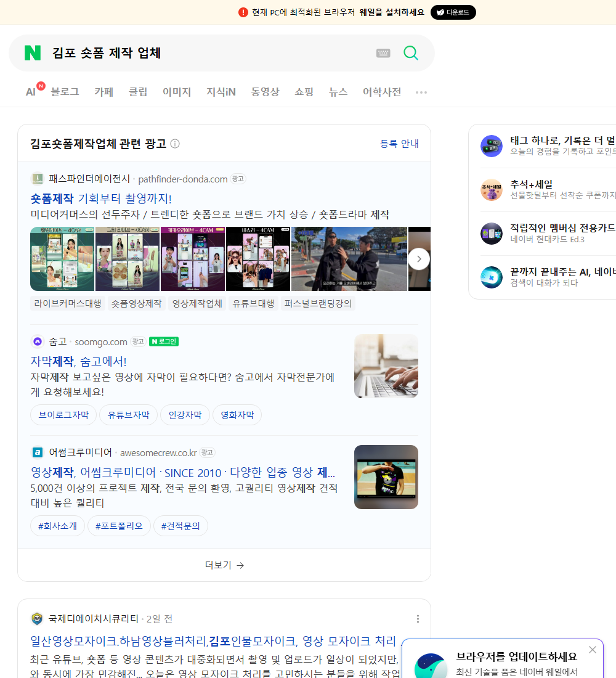
Task: Show next images with carousel arrow
Action: 419,259
